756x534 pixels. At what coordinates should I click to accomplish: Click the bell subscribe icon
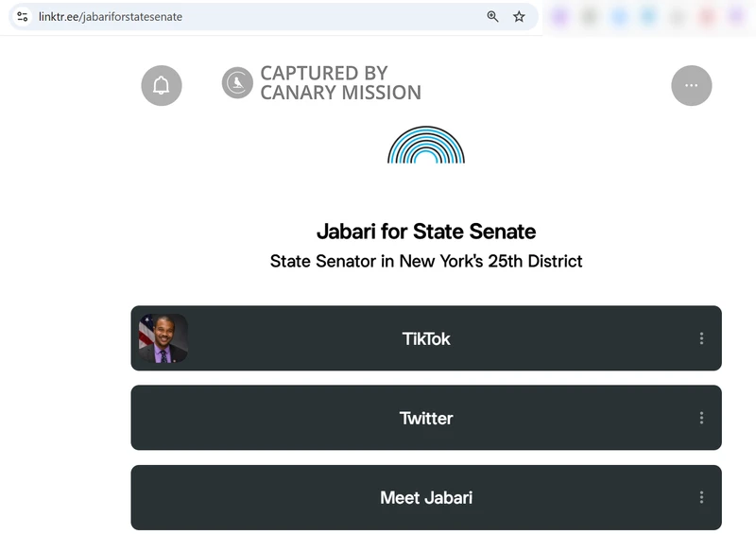162,86
